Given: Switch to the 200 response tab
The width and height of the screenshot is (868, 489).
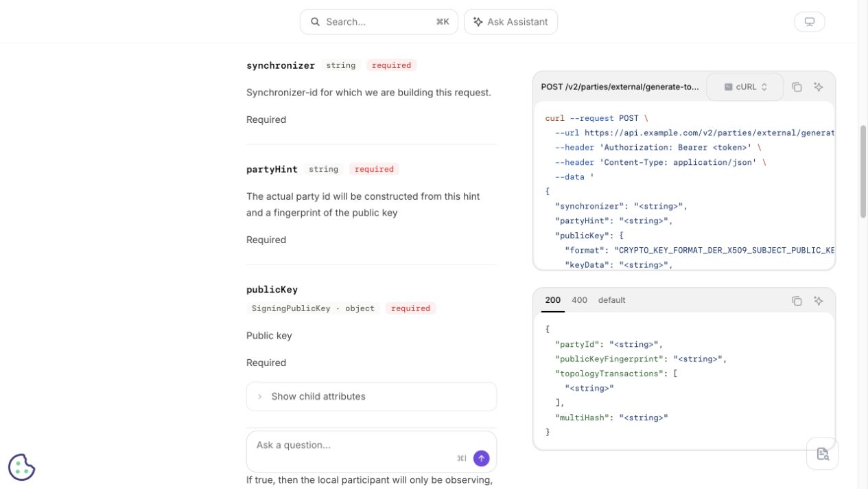Looking at the screenshot, I should (x=552, y=300).
